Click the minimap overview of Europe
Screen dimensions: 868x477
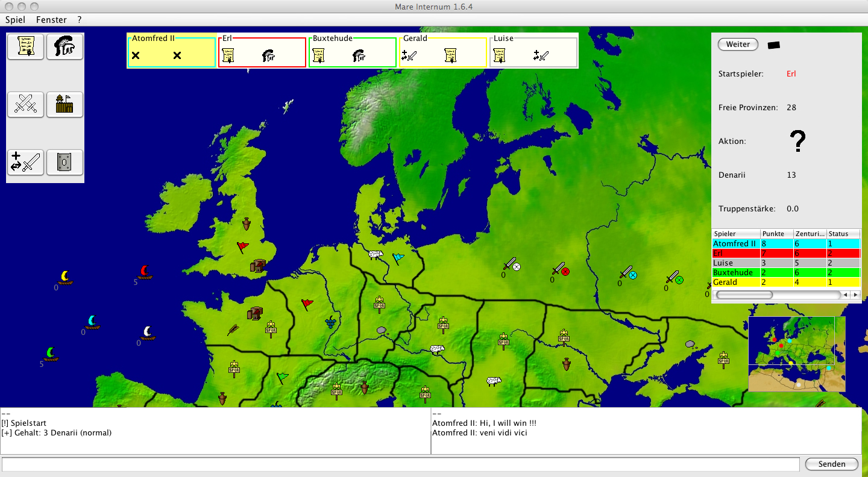coord(796,354)
